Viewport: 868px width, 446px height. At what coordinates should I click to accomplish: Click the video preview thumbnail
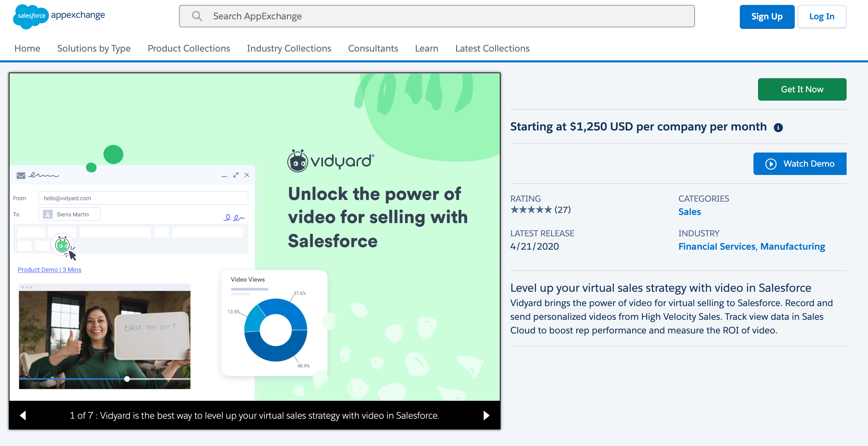click(105, 337)
